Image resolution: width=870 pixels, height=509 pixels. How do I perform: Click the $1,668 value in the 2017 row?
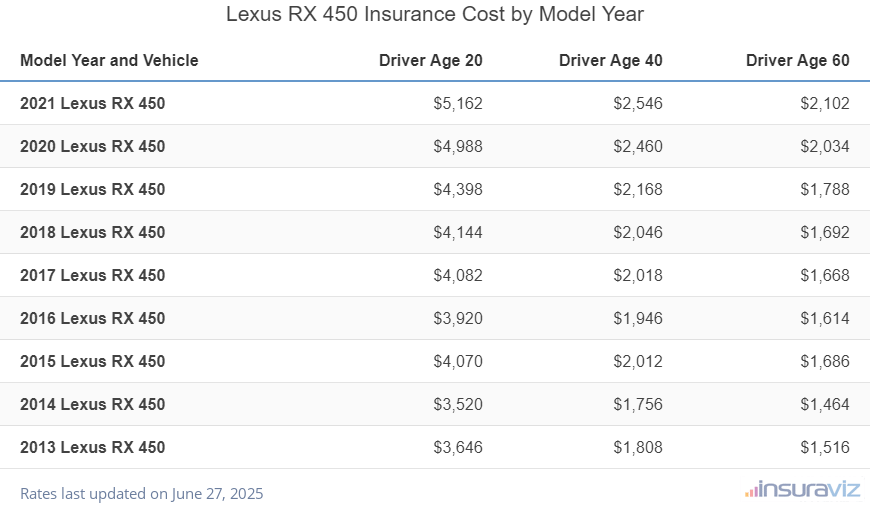(x=825, y=275)
